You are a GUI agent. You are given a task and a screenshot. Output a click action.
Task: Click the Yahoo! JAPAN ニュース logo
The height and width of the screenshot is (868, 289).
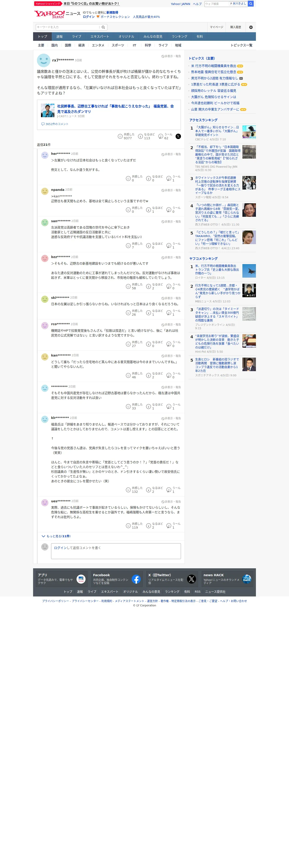57,14
